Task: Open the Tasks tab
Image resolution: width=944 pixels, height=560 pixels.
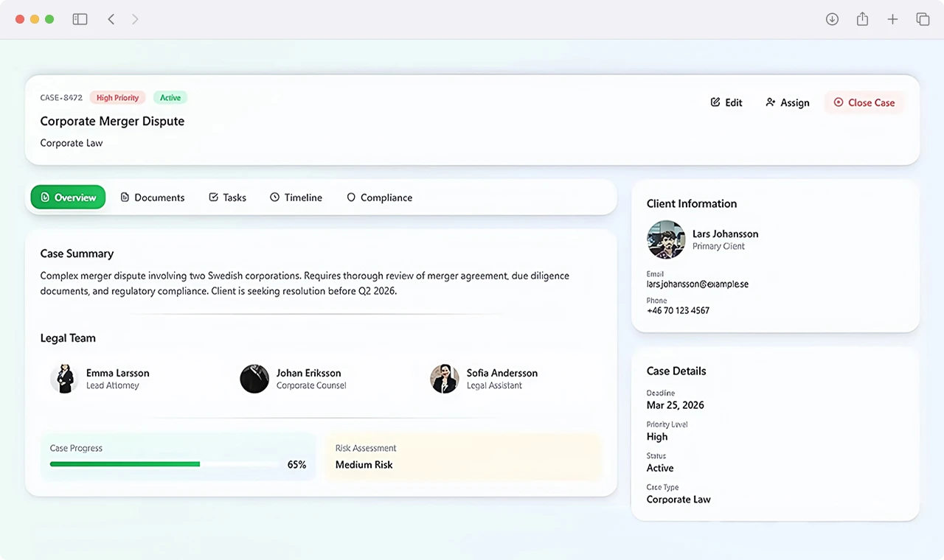Action: click(x=227, y=197)
